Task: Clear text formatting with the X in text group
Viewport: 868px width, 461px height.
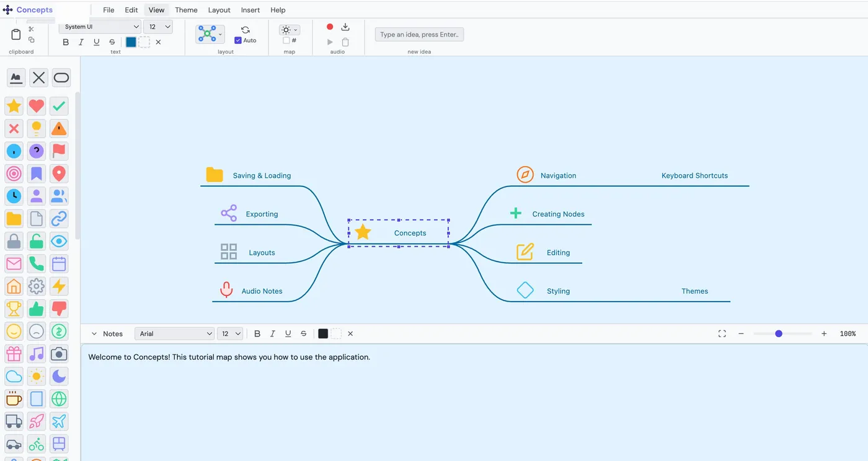Action: click(x=158, y=42)
